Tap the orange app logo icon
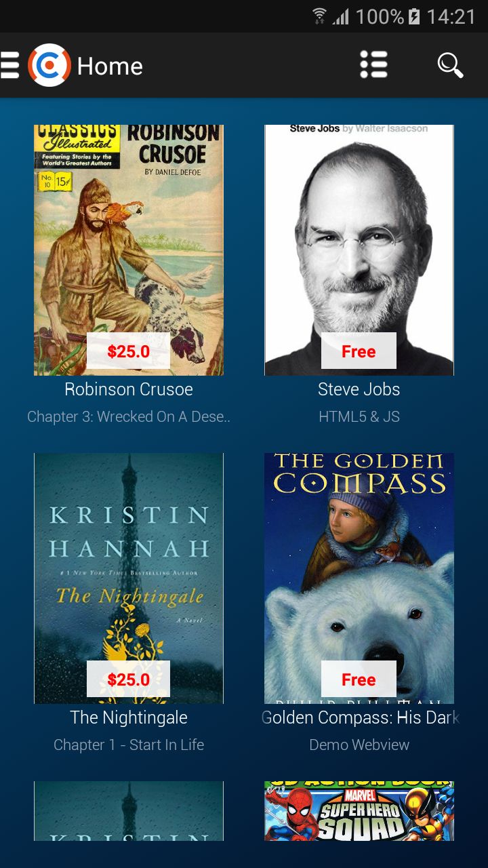488x868 pixels. (x=49, y=66)
